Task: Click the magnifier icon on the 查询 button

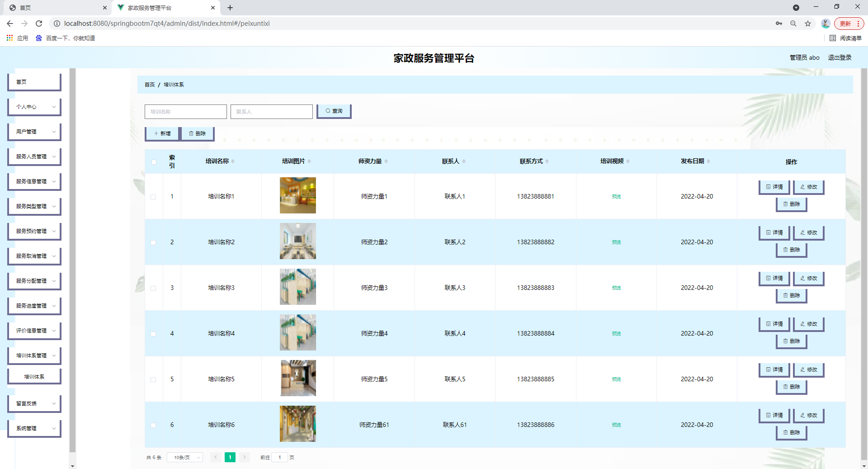Action: pos(328,111)
